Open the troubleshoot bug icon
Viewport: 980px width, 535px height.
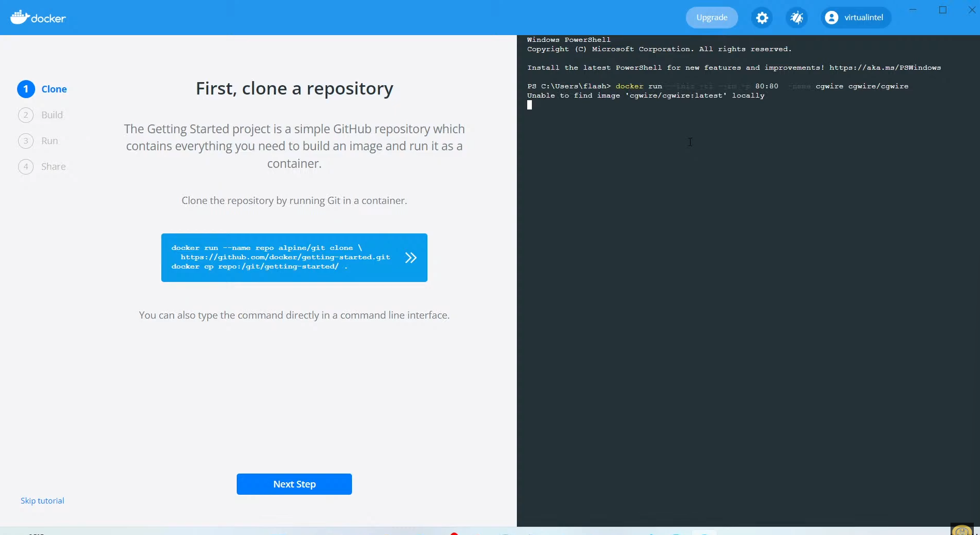click(x=797, y=18)
